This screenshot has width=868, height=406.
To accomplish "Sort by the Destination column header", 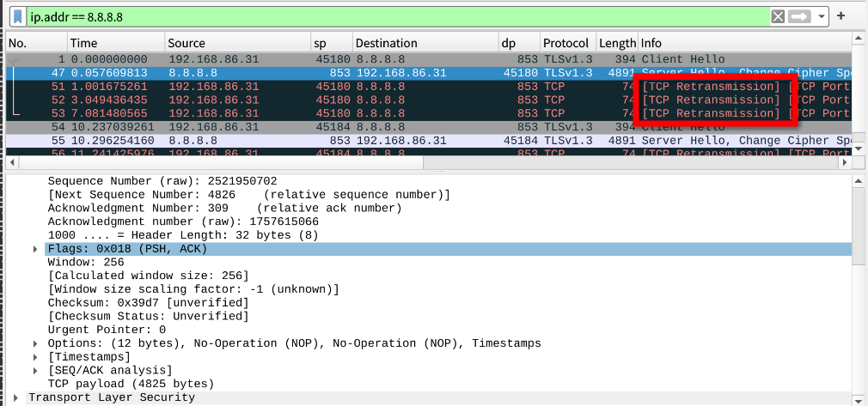I will click(x=425, y=43).
